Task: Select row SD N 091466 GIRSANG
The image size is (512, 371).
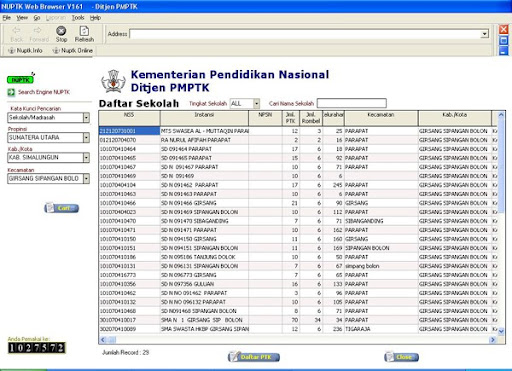Action: [x=298, y=203]
